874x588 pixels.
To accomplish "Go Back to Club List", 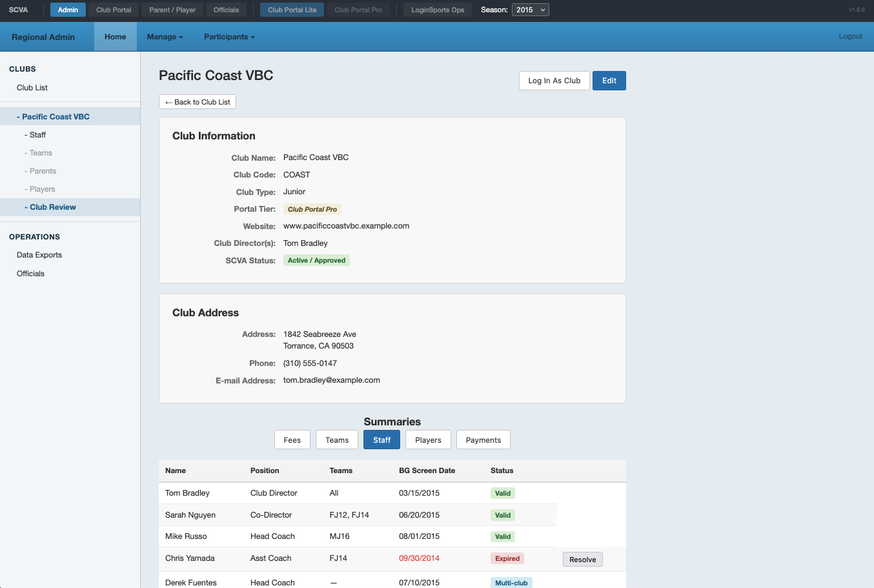I will point(198,102).
